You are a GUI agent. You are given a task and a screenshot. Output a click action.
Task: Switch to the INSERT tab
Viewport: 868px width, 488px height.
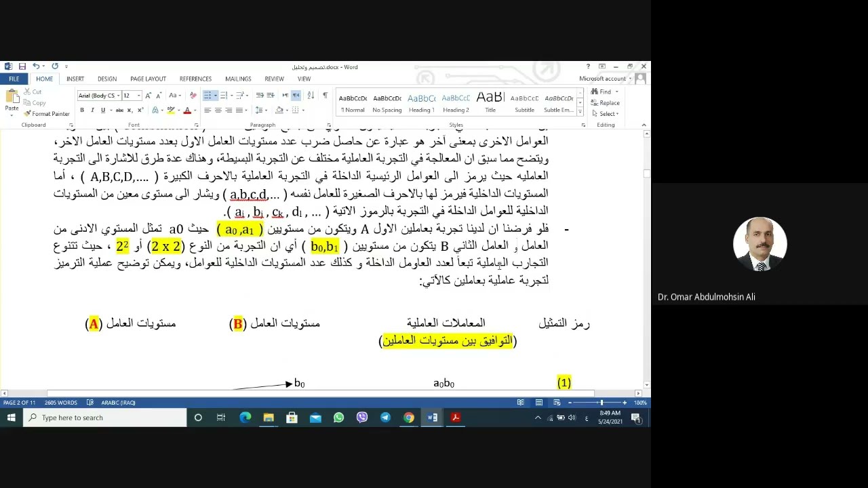point(75,79)
